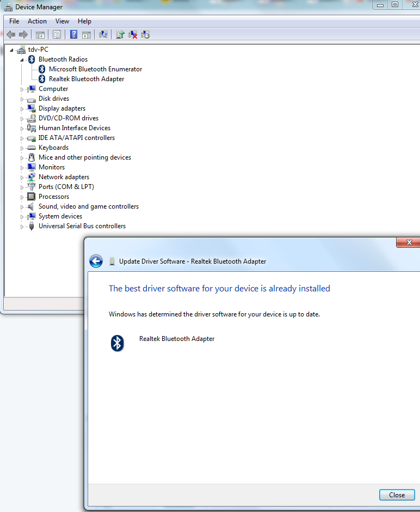Viewport: 420px width, 512px height.
Task: Expand the IDE ATA/ATAPI controllers category
Action: (22, 138)
